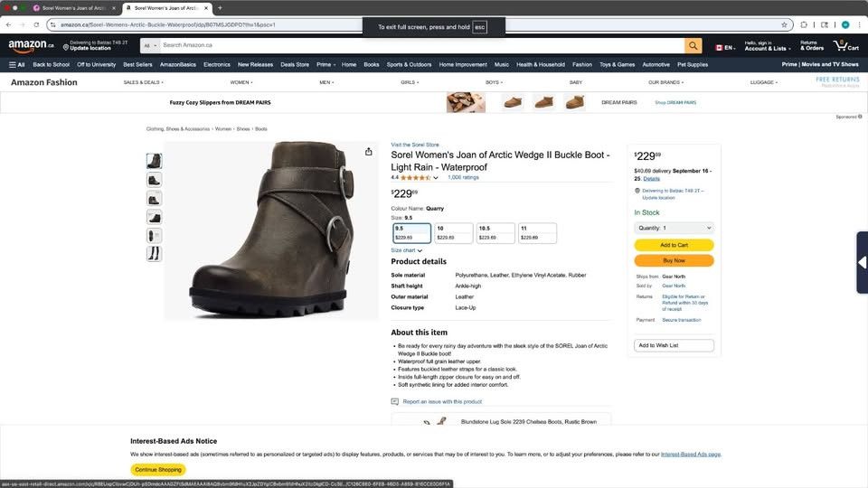Viewport: 868px width, 488px height.
Task: Go to Best Sellers nav item
Action: click(137, 65)
